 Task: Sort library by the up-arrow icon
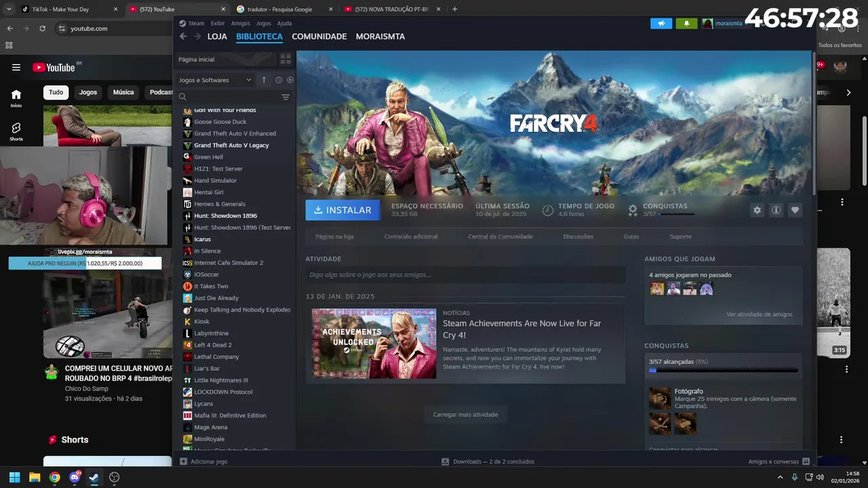(x=264, y=80)
